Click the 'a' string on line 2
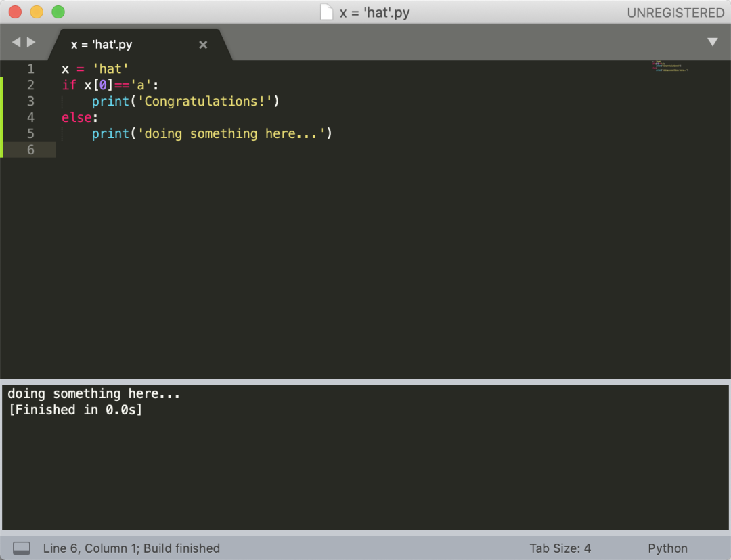The width and height of the screenshot is (731, 560). click(140, 85)
